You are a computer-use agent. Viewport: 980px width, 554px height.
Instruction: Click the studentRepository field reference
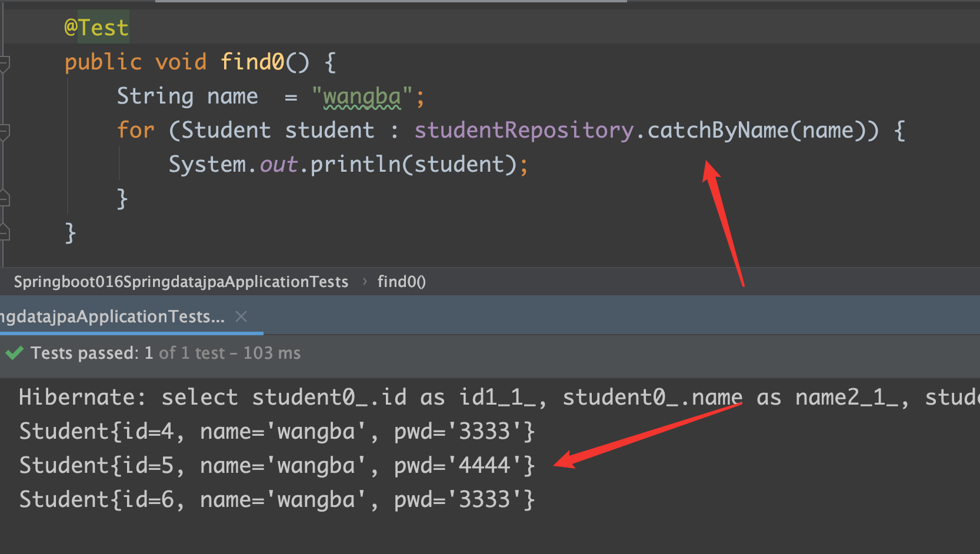click(524, 130)
